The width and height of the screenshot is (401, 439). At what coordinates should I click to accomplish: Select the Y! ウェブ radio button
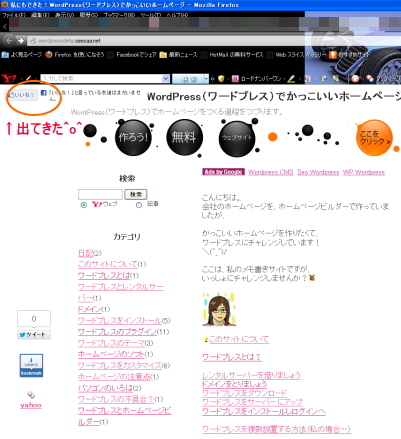coord(84,205)
